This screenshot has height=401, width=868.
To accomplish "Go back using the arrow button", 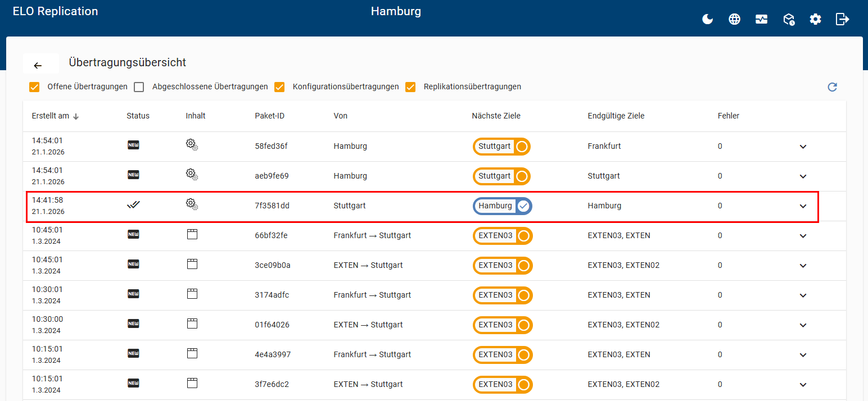I will tap(38, 65).
